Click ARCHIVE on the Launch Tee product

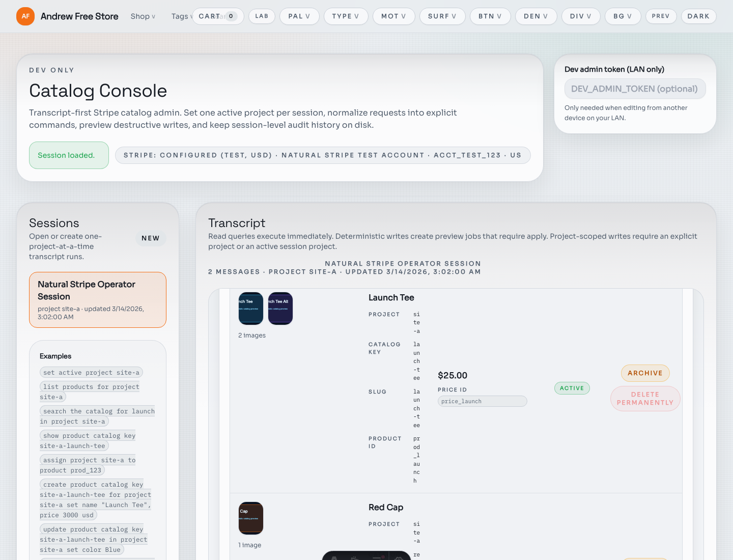(645, 373)
